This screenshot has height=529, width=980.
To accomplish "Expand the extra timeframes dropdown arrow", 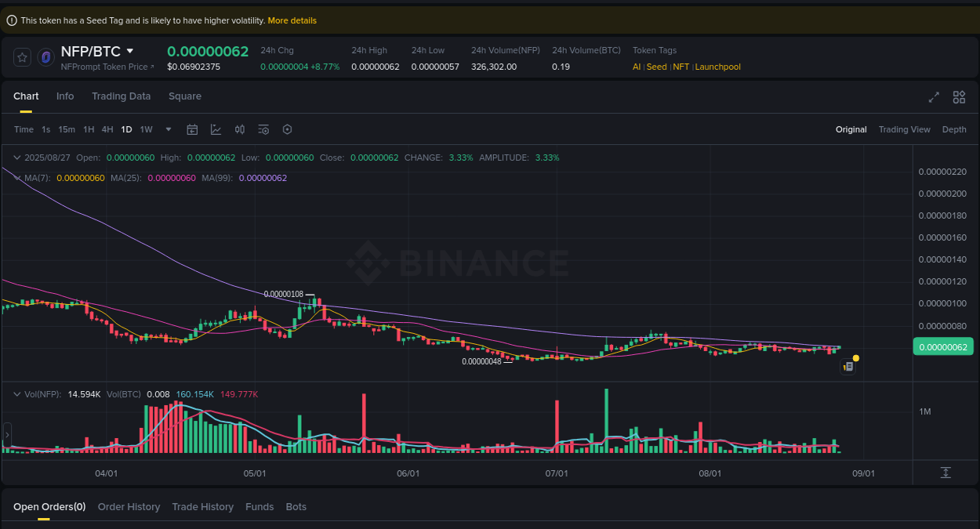I will [168, 129].
